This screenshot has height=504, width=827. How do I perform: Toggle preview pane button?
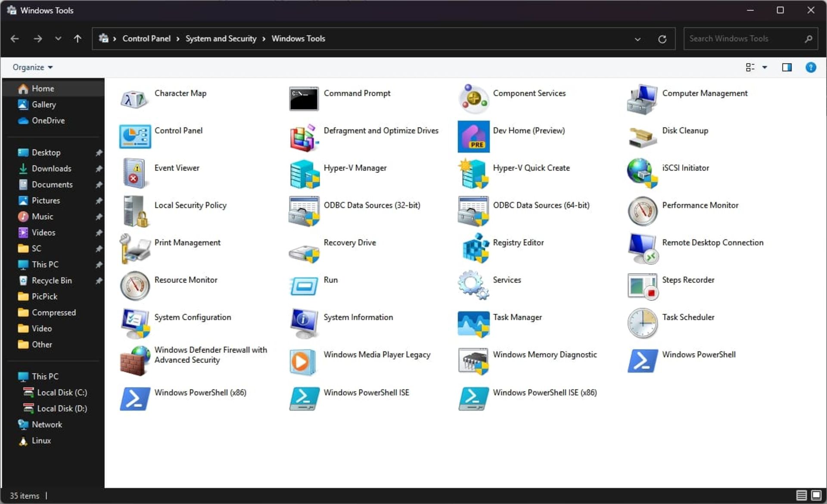[786, 67]
